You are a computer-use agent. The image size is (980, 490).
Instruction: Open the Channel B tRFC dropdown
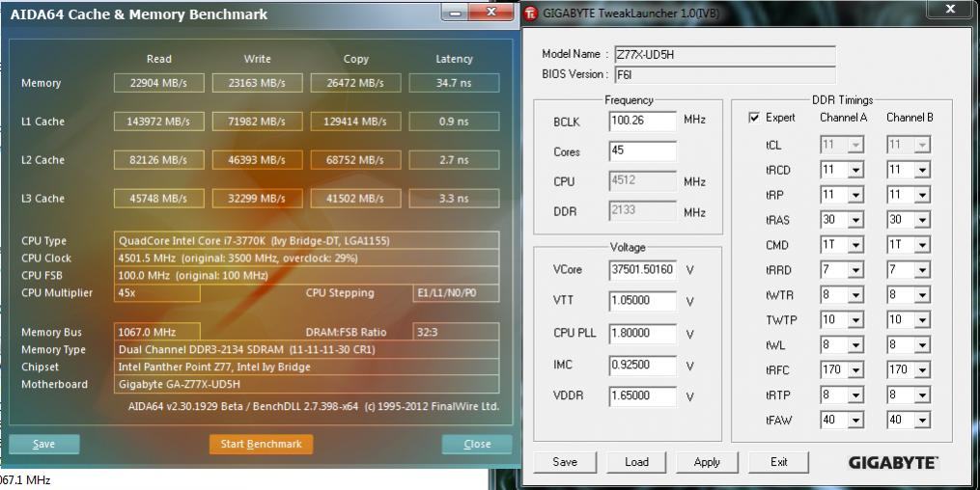(922, 369)
